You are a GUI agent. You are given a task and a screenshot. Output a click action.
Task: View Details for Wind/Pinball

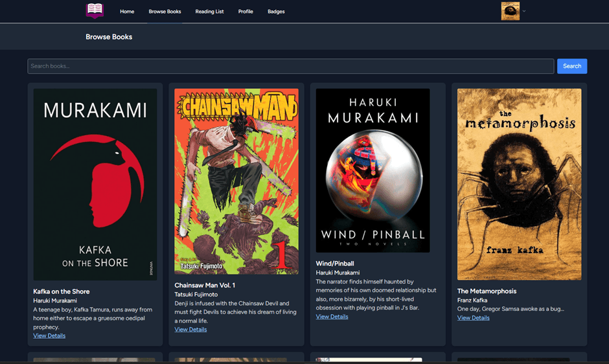click(x=332, y=317)
